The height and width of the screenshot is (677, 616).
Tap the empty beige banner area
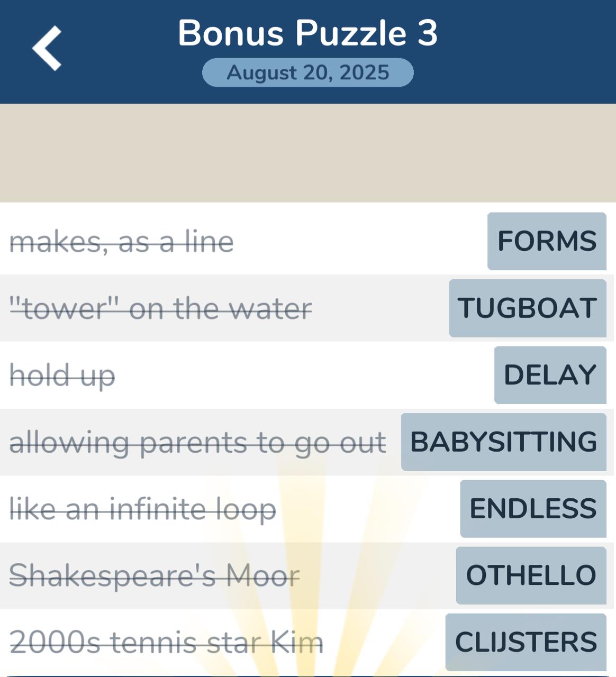click(307, 153)
